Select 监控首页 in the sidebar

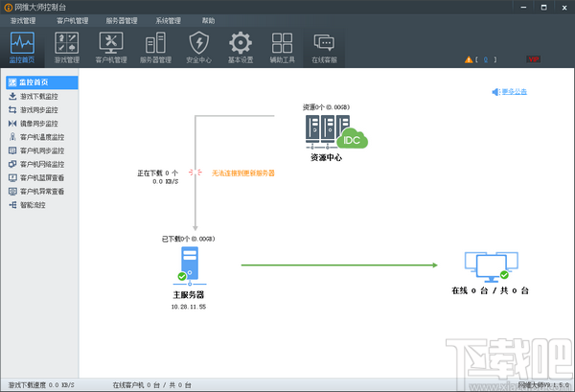click(x=42, y=82)
